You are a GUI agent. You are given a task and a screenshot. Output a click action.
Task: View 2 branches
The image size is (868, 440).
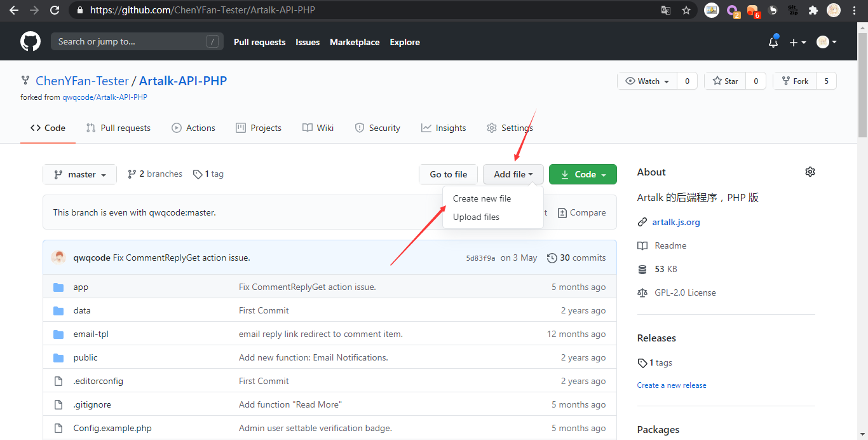click(x=155, y=174)
